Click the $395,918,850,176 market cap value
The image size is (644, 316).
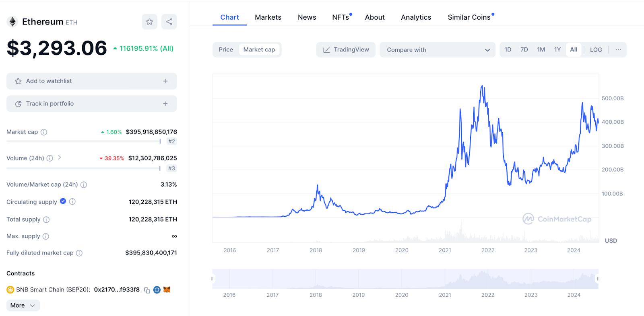pos(151,132)
